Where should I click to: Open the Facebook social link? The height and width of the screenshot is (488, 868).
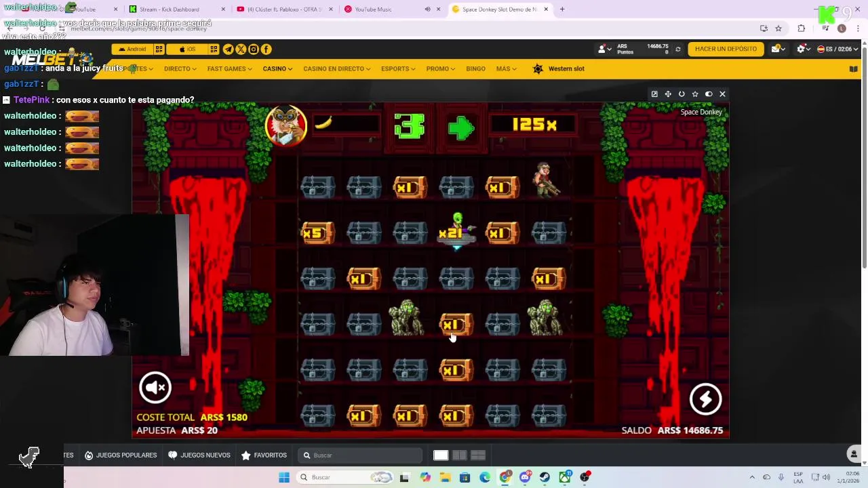coord(267,49)
